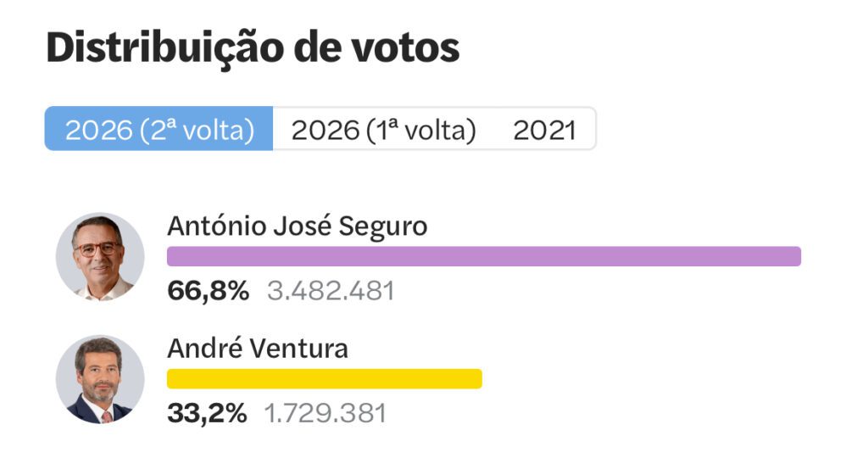Select the 1.729.381 vote count
Viewport: 868px width, 469px height.
[x=325, y=413]
